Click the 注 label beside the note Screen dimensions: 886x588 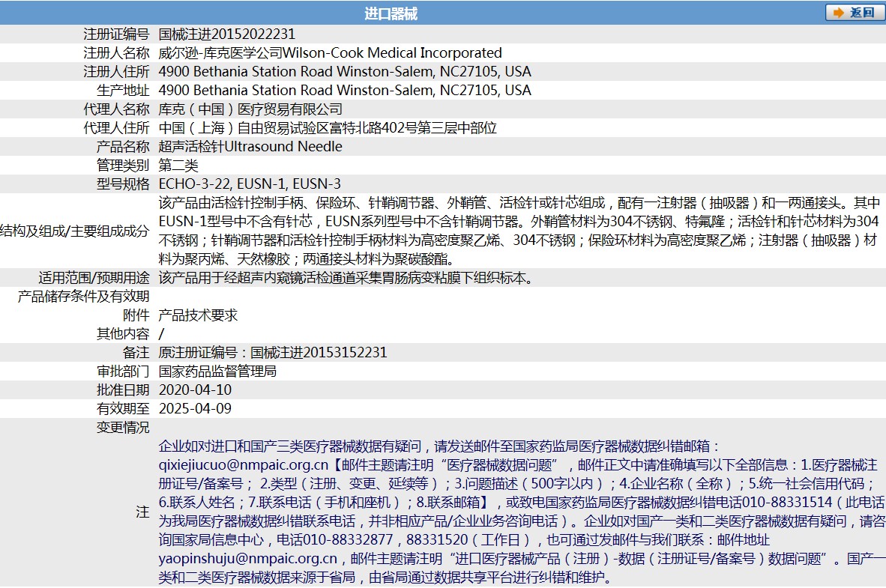[143, 512]
